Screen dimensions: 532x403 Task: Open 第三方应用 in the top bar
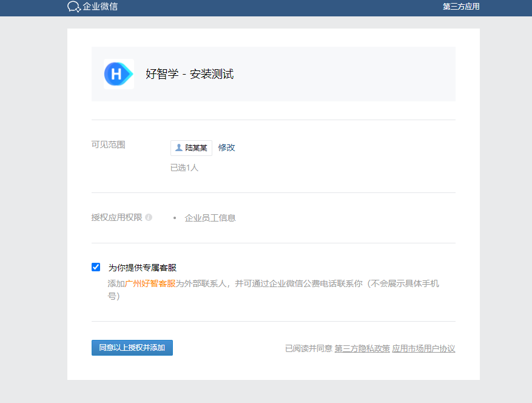[x=461, y=7]
